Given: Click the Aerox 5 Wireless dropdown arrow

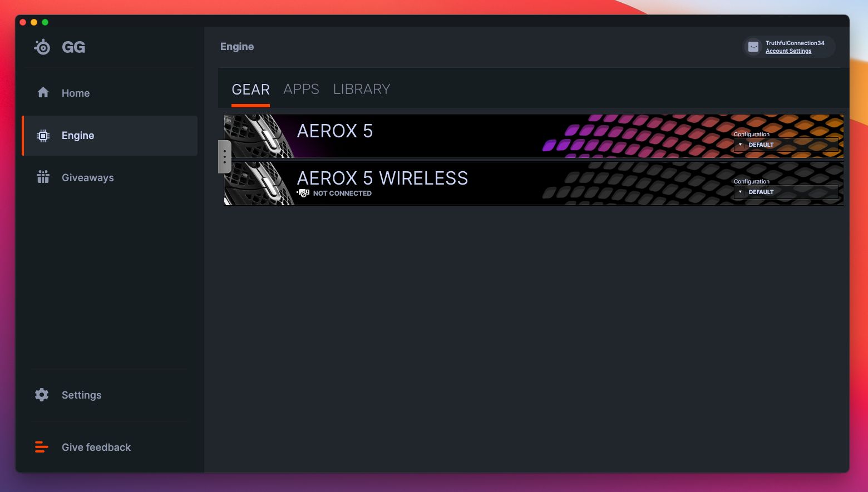Looking at the screenshot, I should click(x=740, y=192).
